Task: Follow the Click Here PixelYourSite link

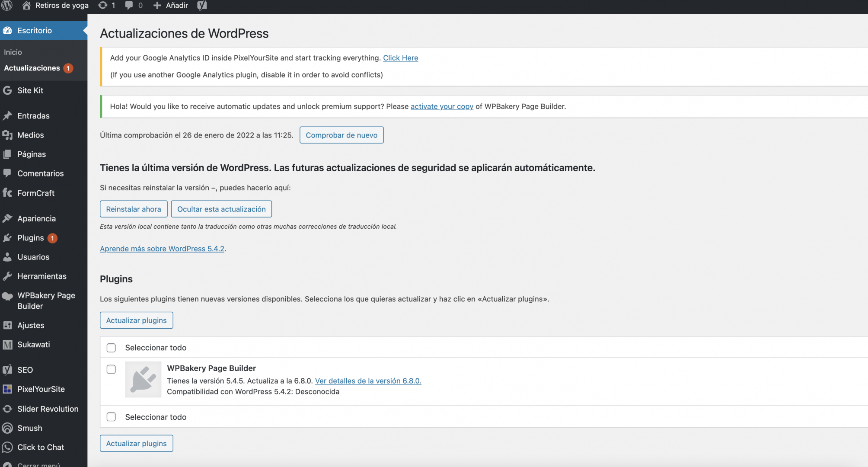Action: pos(400,58)
